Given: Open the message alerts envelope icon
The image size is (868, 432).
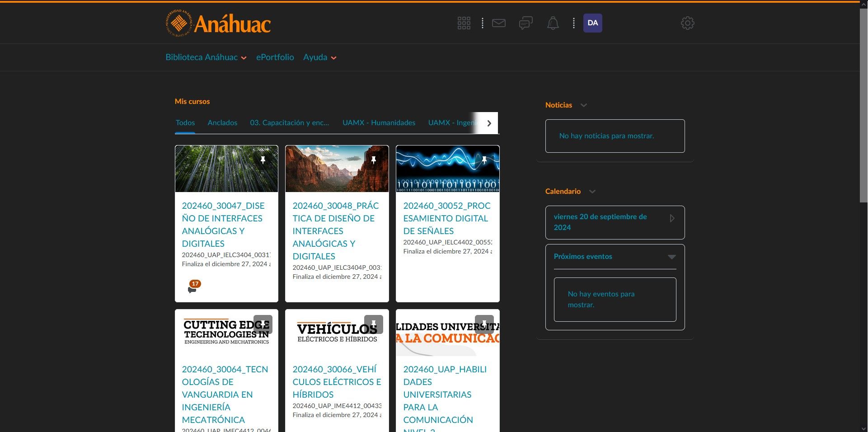Looking at the screenshot, I should pos(499,23).
